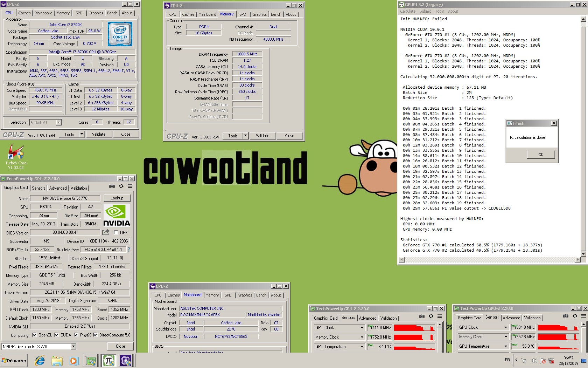Open the Tools dropdown arrow in CPU-Z Memory window
588x368 pixels.
(245, 136)
